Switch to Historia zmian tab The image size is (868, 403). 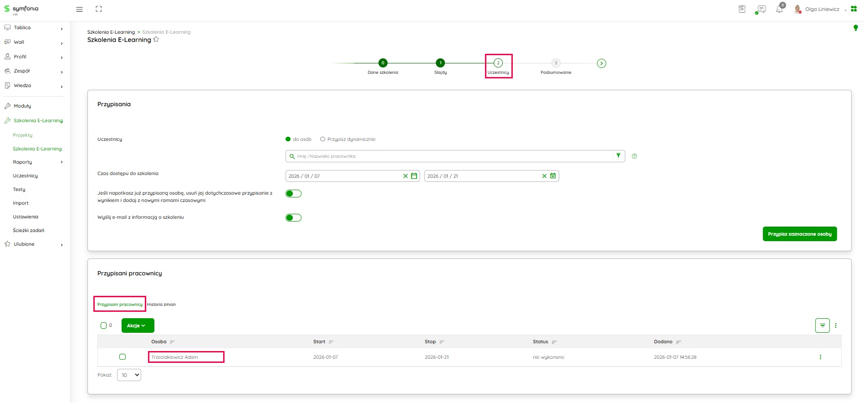(x=161, y=305)
